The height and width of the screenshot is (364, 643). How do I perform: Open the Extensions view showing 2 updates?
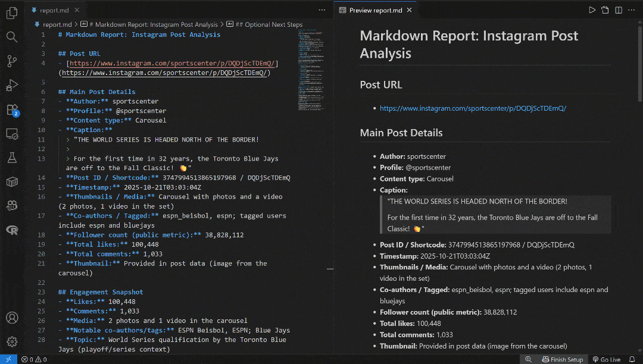(12, 109)
